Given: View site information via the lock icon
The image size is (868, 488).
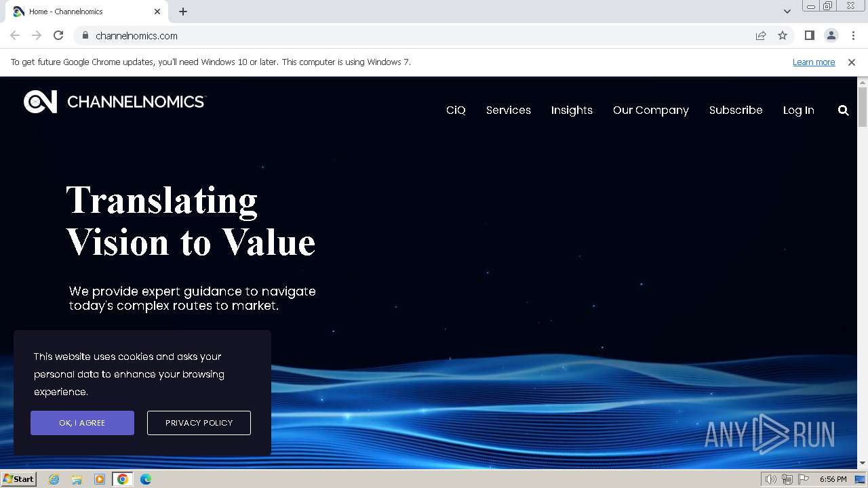Looking at the screenshot, I should (85, 35).
